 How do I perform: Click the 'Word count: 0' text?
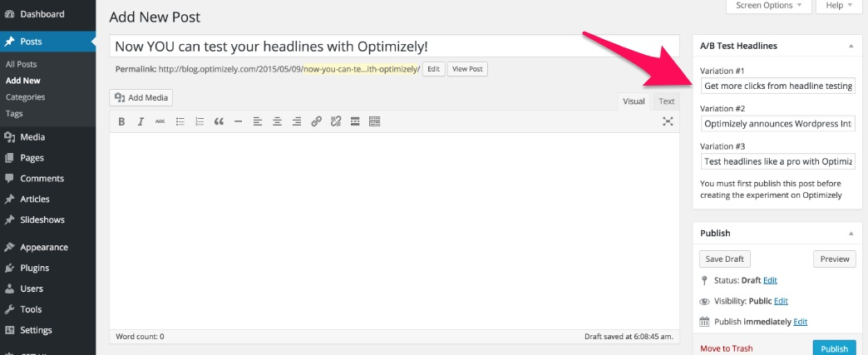tap(140, 337)
